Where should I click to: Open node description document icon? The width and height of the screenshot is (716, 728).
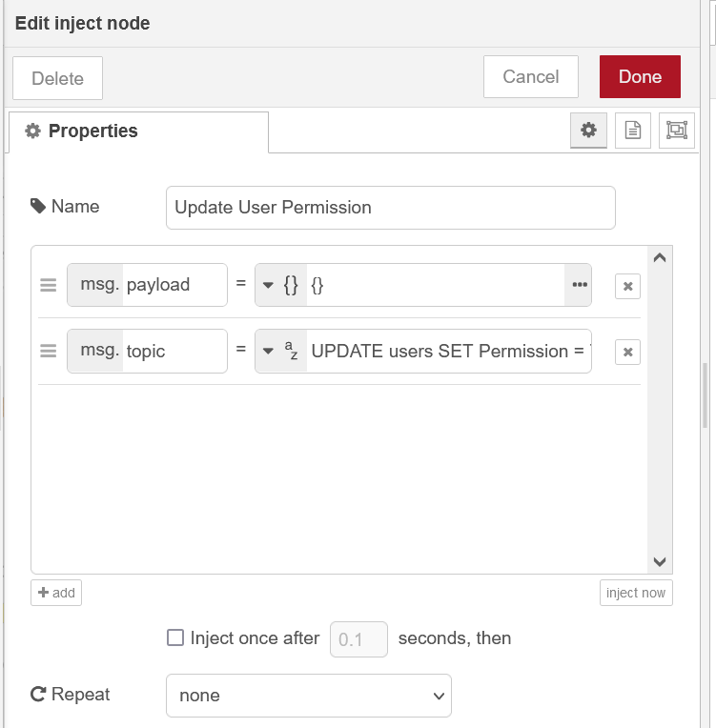633,131
